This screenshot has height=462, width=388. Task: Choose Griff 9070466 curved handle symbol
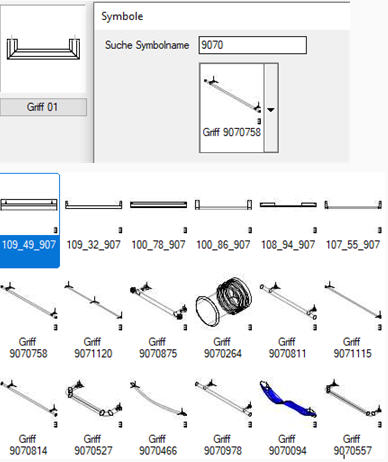click(x=158, y=417)
